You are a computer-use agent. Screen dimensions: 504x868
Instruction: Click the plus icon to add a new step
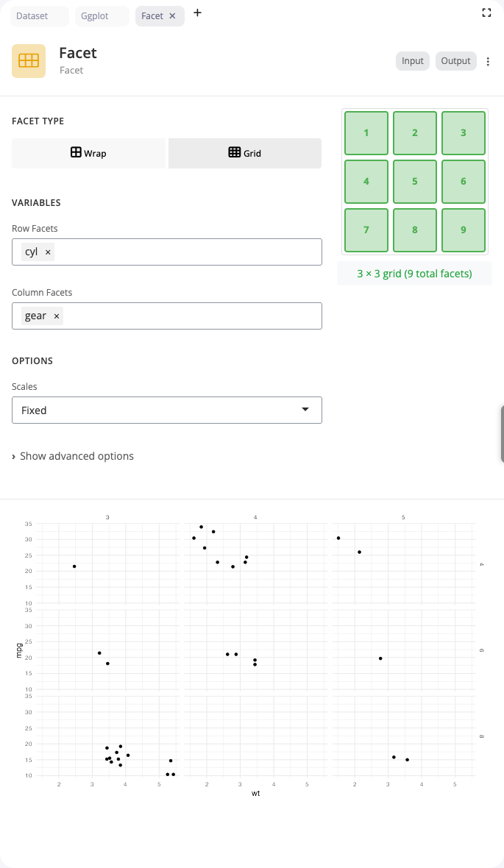pos(197,12)
